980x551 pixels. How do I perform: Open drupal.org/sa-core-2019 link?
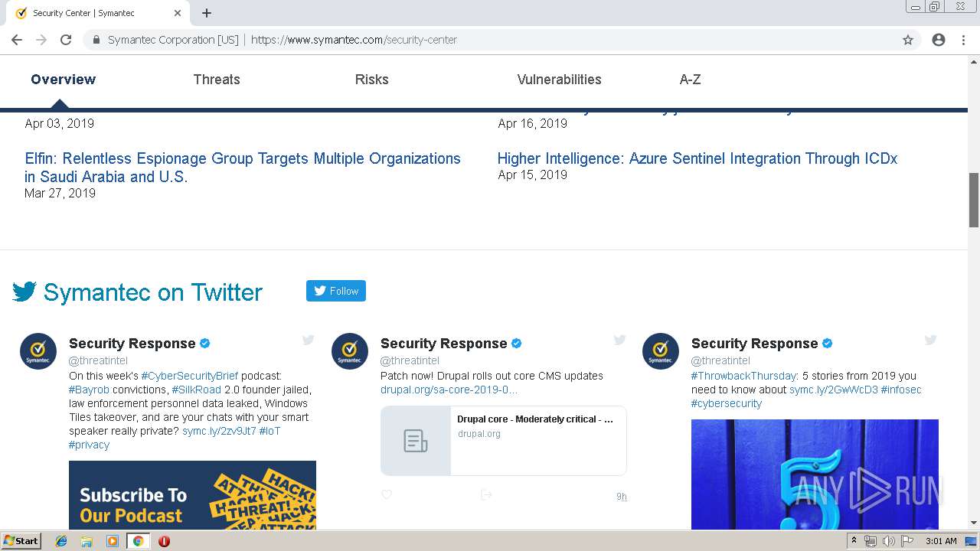tap(449, 390)
